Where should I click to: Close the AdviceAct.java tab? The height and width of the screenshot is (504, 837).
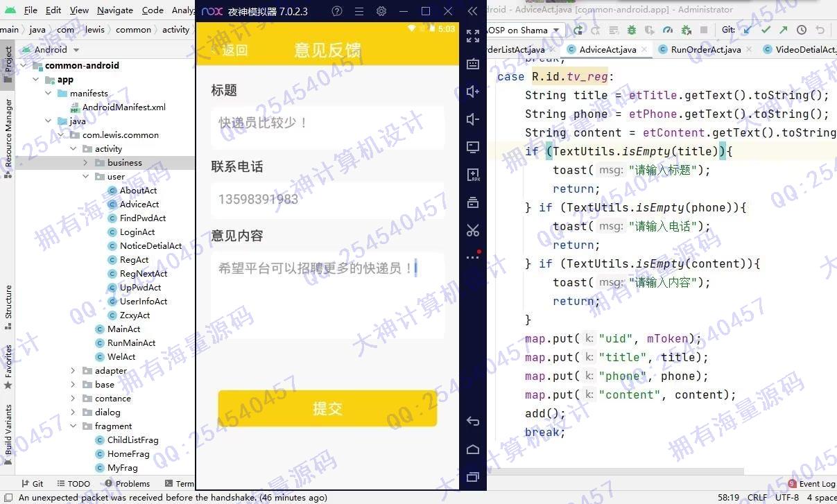(x=644, y=50)
